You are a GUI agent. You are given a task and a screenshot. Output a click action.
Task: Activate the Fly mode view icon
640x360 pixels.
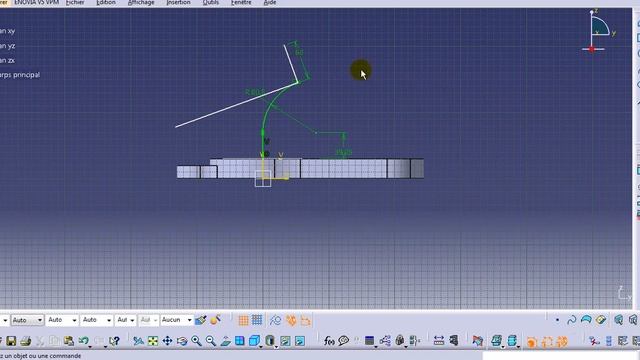click(x=138, y=341)
